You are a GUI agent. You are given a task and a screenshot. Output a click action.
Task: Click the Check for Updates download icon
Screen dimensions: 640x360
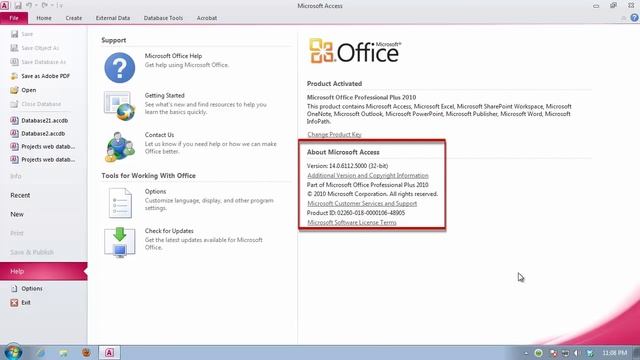point(120,242)
